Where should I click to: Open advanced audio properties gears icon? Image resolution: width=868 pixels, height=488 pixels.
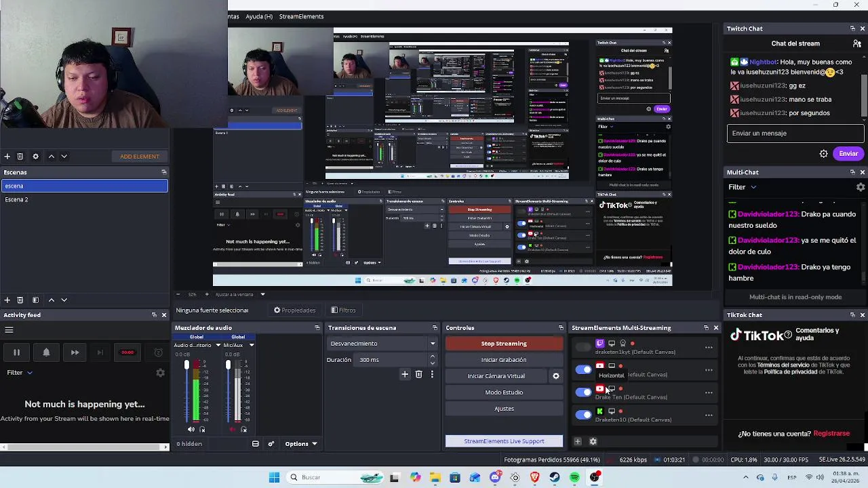click(x=271, y=444)
